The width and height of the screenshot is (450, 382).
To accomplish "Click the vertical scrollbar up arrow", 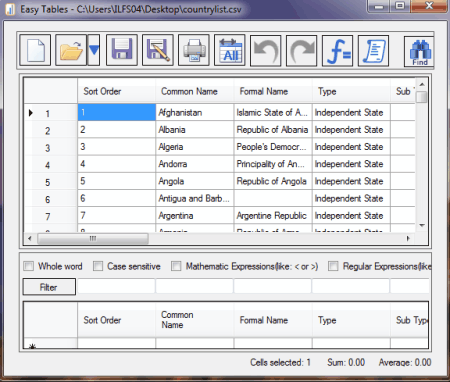I will [422, 84].
